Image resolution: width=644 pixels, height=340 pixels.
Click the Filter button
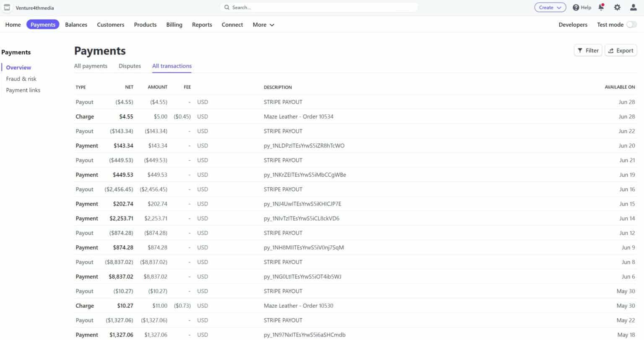coord(588,50)
